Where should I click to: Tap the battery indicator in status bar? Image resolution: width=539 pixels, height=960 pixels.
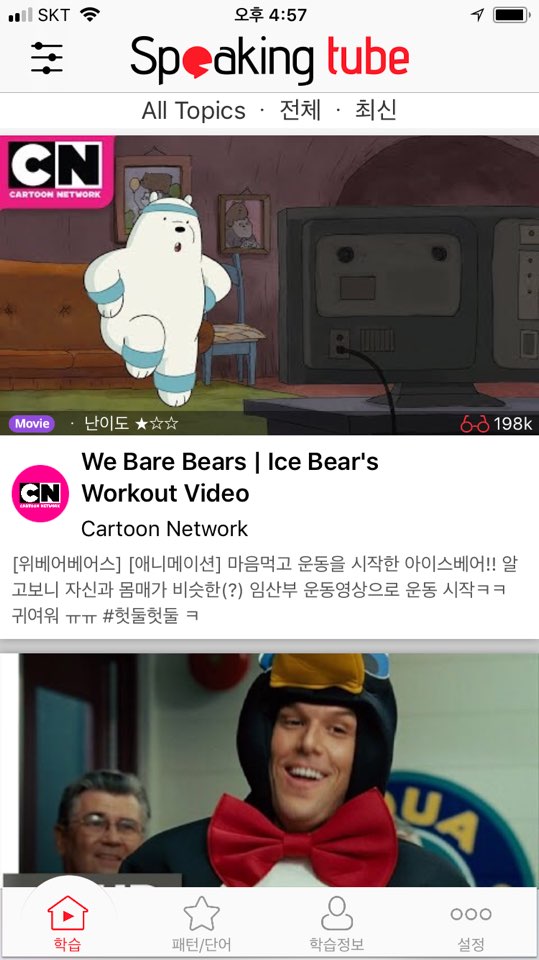(511, 15)
